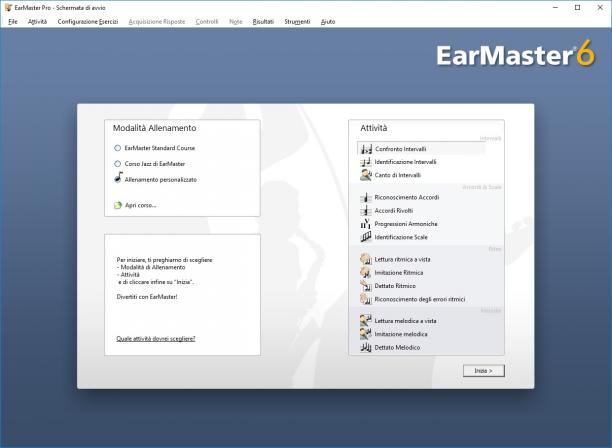Image resolution: width=612 pixels, height=448 pixels.
Task: Select the Identificazione Scale label
Action: tap(401, 237)
